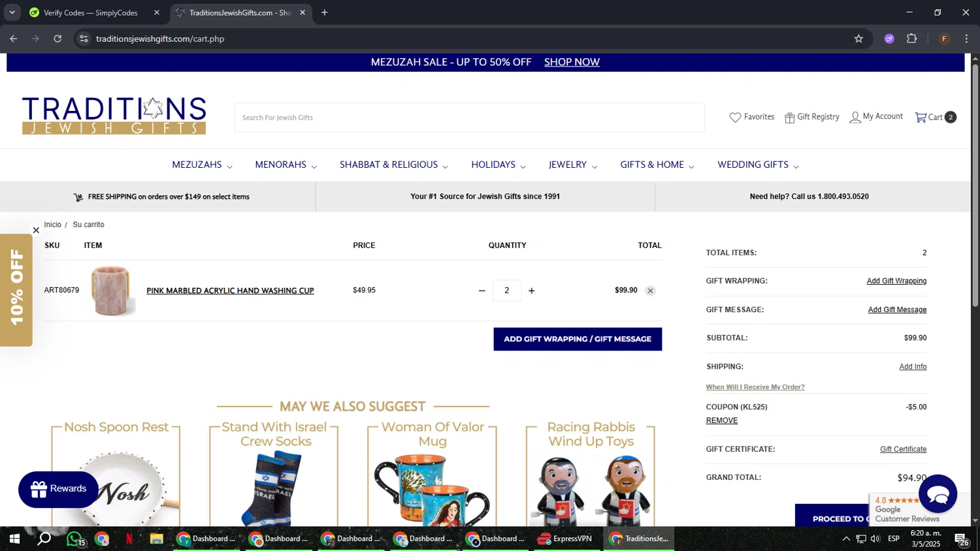This screenshot has height=551, width=980.
Task: Expand the Shabbat & Religious menu
Action: point(394,165)
